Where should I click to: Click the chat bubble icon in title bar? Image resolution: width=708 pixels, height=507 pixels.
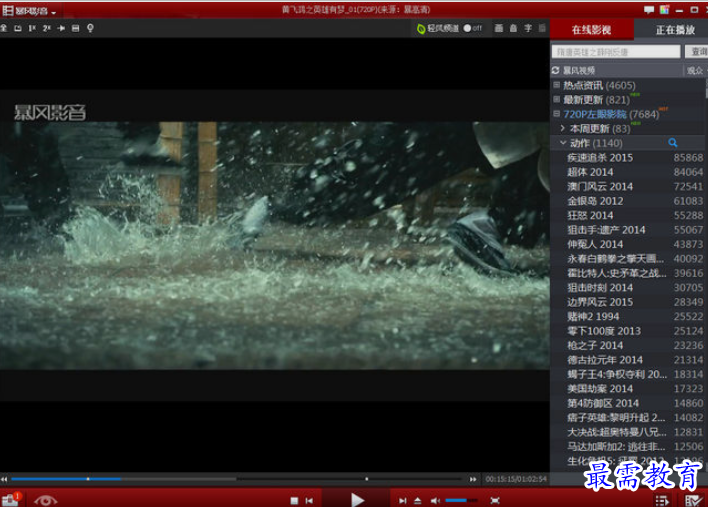(649, 9)
